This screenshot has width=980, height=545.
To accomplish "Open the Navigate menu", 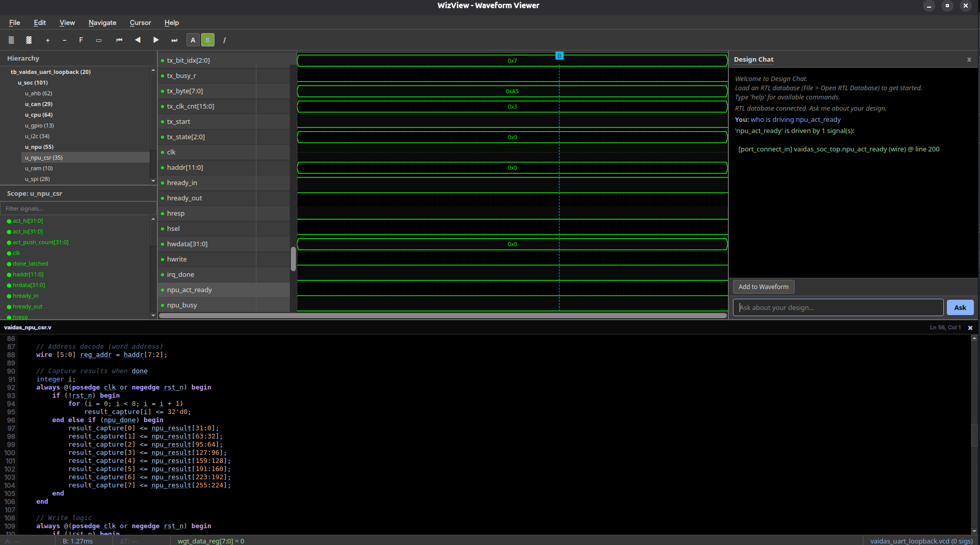I will pyautogui.click(x=102, y=22).
